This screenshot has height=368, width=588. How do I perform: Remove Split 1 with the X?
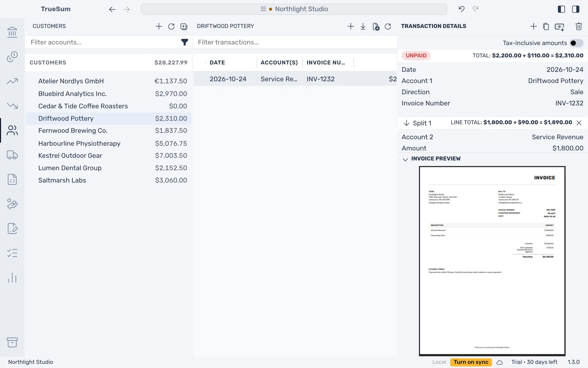pyautogui.click(x=579, y=123)
